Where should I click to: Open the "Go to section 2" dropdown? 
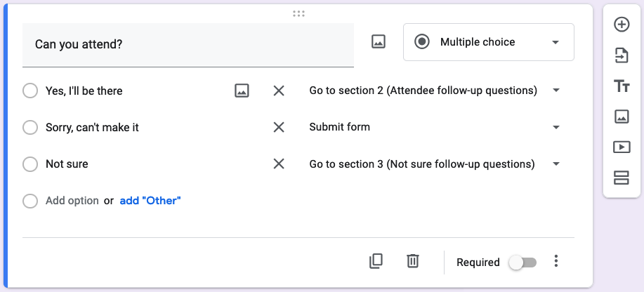tap(435, 91)
